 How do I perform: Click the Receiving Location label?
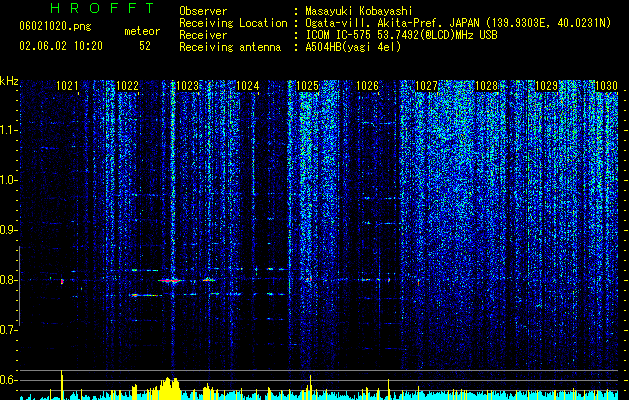click(x=233, y=23)
